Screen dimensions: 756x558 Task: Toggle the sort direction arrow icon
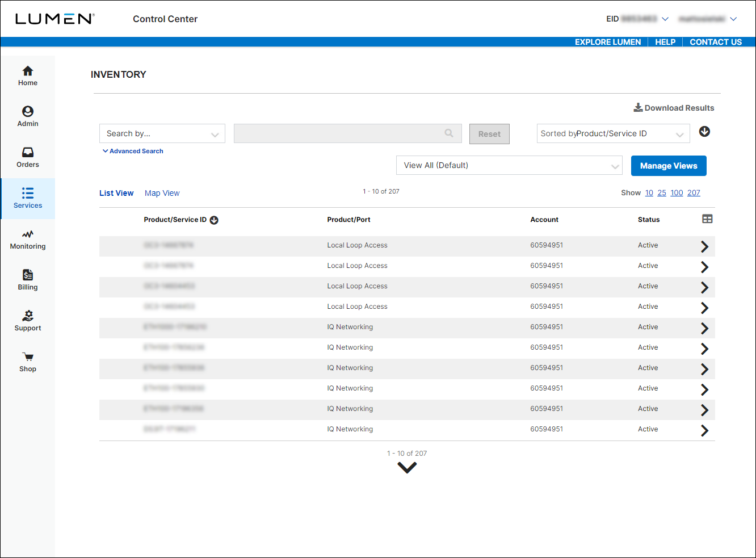click(x=704, y=132)
